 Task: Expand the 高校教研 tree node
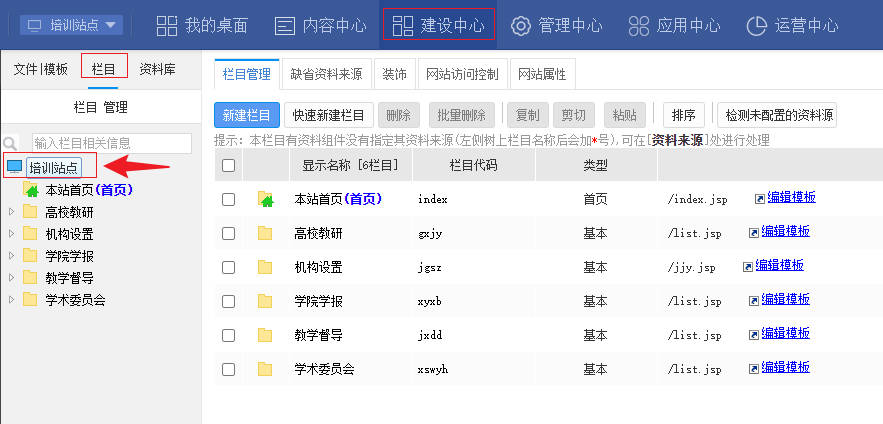[x=11, y=212]
